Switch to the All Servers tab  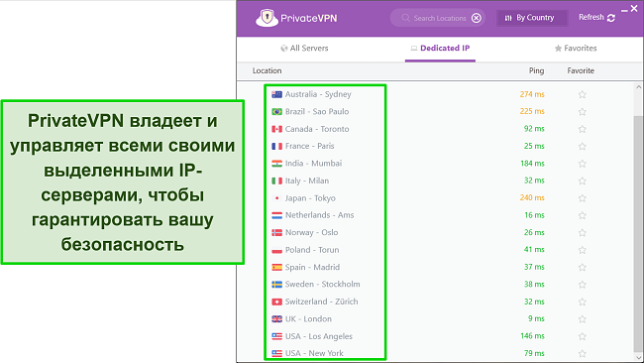point(304,49)
